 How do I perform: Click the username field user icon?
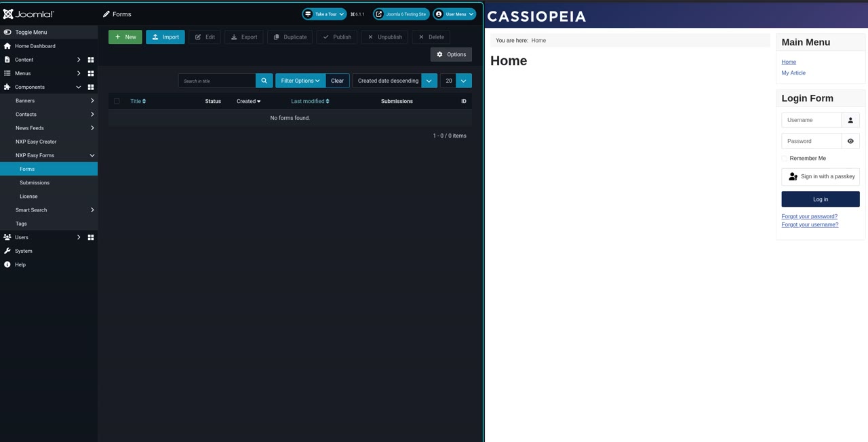coord(850,120)
